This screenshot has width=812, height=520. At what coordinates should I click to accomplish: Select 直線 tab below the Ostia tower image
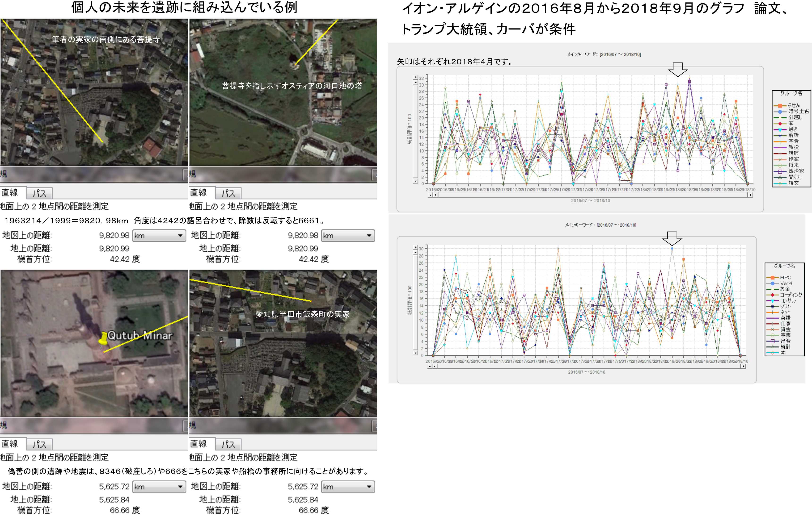(199, 193)
